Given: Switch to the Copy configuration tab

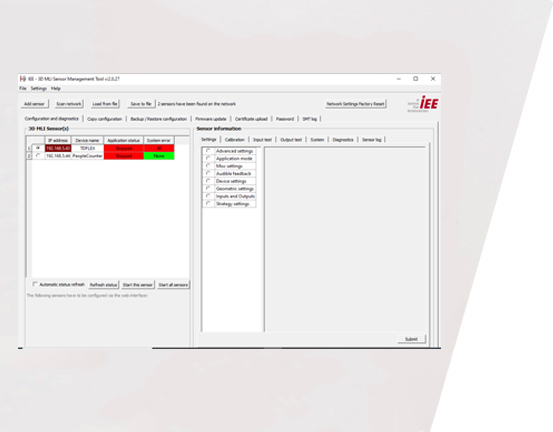Looking at the screenshot, I should (x=104, y=119).
